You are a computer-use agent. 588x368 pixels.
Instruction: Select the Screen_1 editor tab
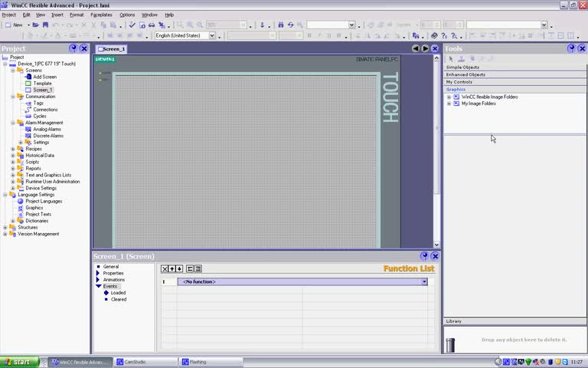pos(111,49)
